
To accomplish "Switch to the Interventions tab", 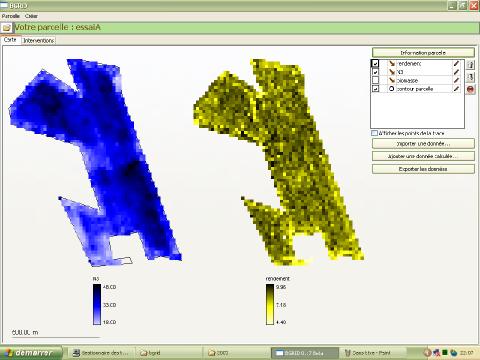I will (x=38, y=40).
